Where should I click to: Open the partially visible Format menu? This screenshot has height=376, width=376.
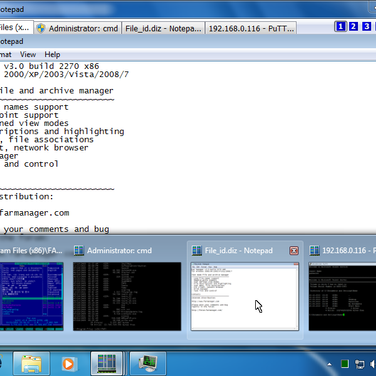[x=6, y=54]
